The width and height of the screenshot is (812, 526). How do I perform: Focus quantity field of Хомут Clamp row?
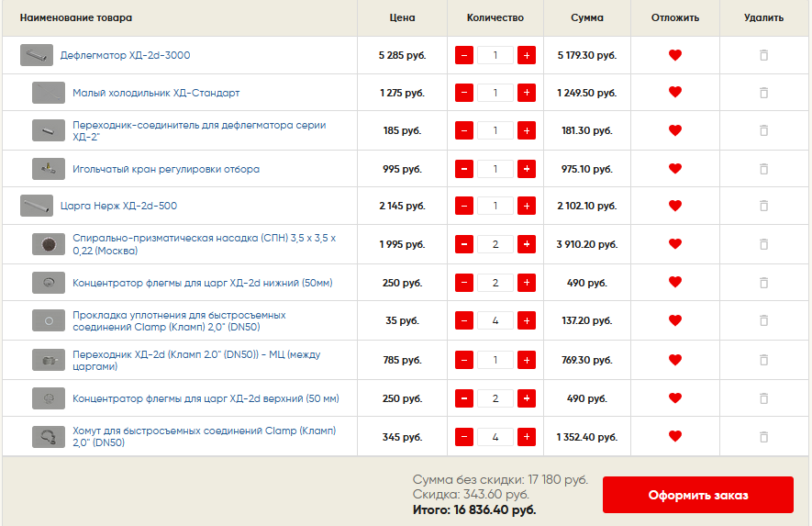click(x=495, y=437)
